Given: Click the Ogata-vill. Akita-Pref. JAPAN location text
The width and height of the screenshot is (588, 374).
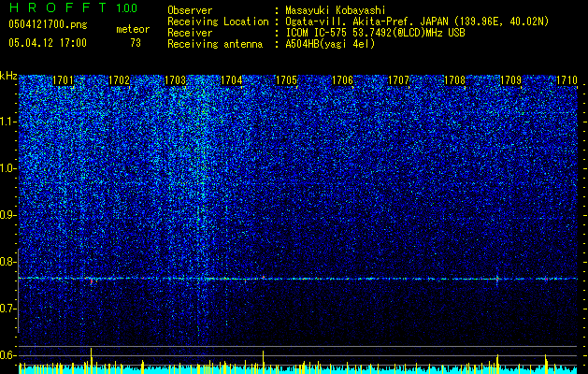Looking at the screenshot, I should [417, 22].
